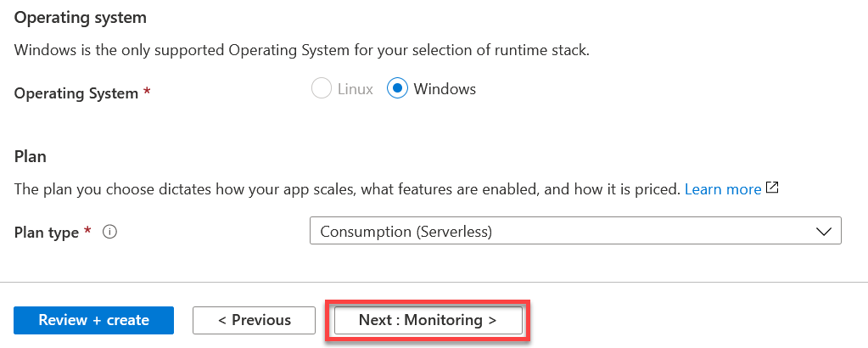Click the Consumption (Serverless) selected value
Image resolution: width=868 pixels, height=348 pixels.
click(x=406, y=232)
